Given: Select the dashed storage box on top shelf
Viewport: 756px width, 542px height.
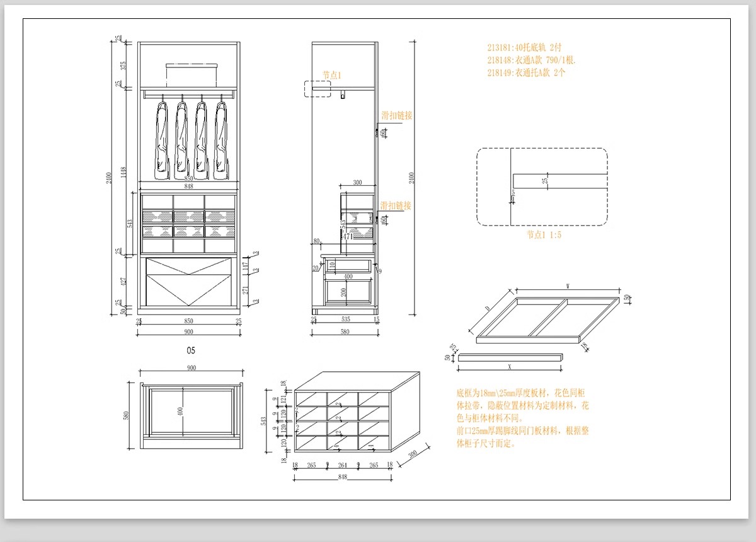Looking at the screenshot, I should coord(191,75).
